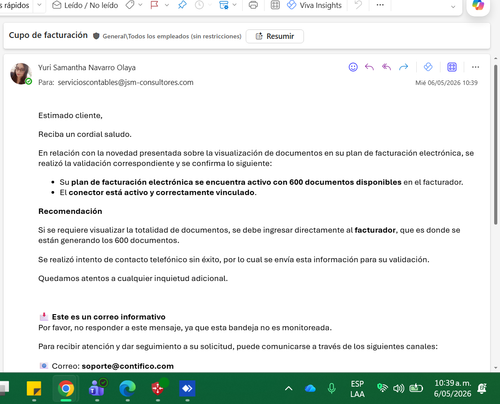Expand the categorize tag dropdown arrow
The width and height of the screenshot is (500, 404).
(140, 5)
